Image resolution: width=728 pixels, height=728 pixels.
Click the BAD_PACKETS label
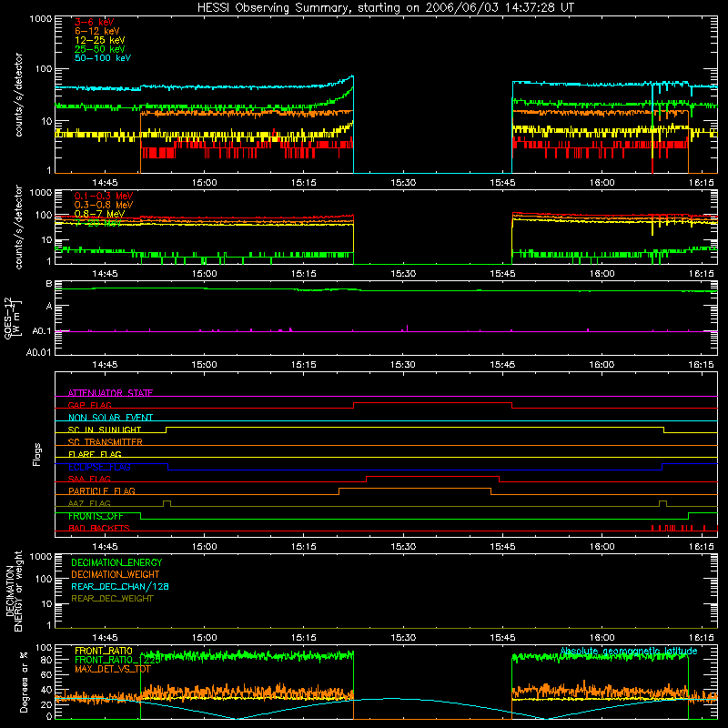[x=99, y=528]
